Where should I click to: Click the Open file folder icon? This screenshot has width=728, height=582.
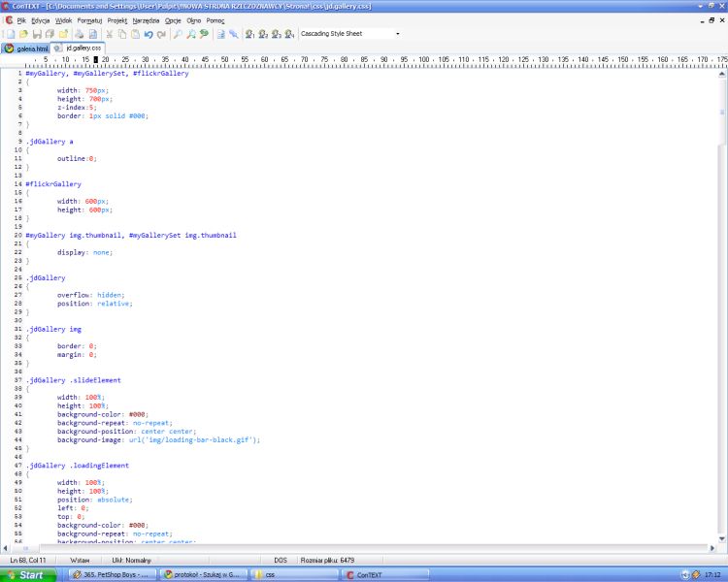[22, 34]
